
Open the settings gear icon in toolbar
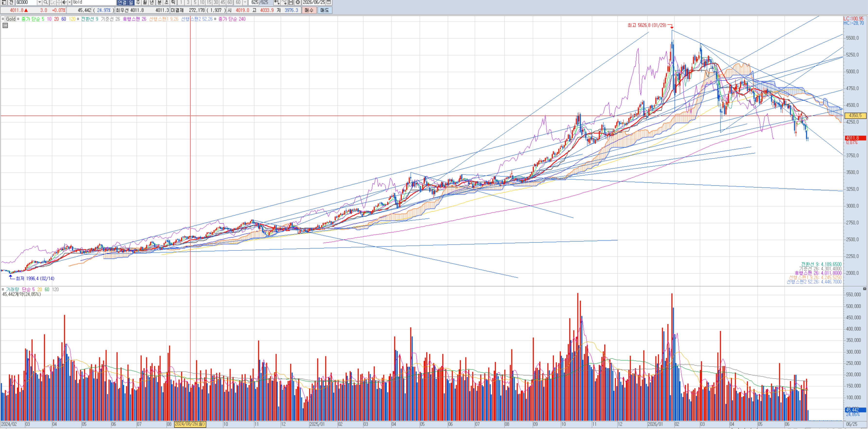pos(298,2)
